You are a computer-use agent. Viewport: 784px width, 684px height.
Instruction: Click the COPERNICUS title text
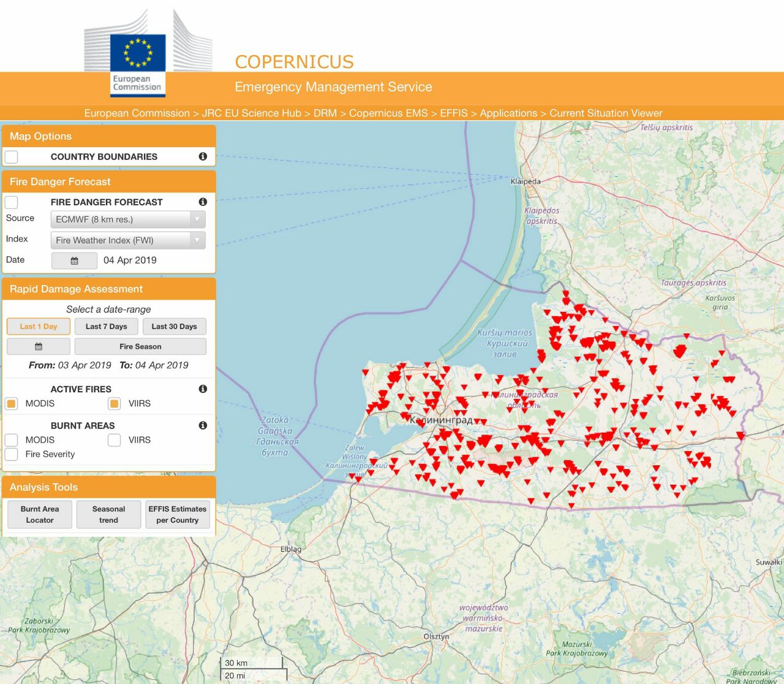tap(295, 62)
